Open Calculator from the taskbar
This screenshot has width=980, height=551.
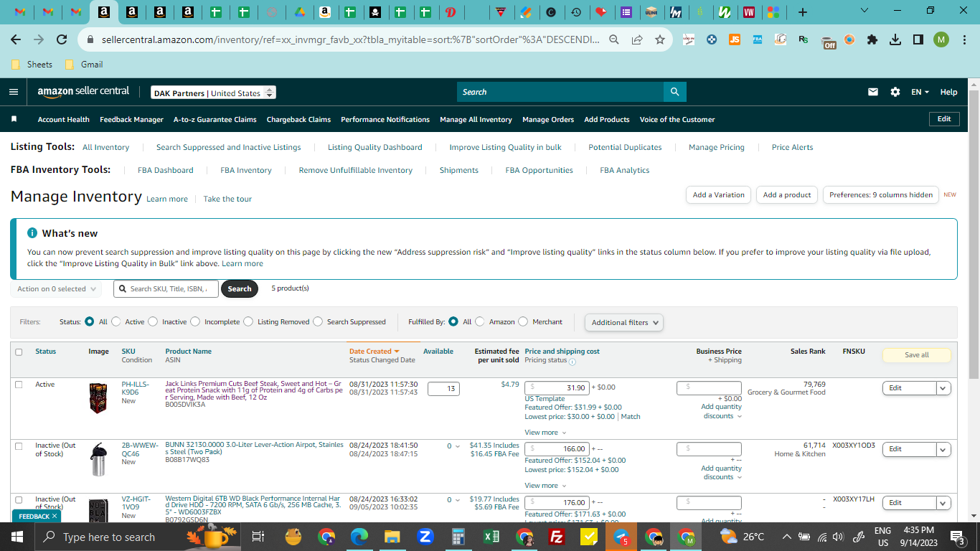(x=458, y=537)
